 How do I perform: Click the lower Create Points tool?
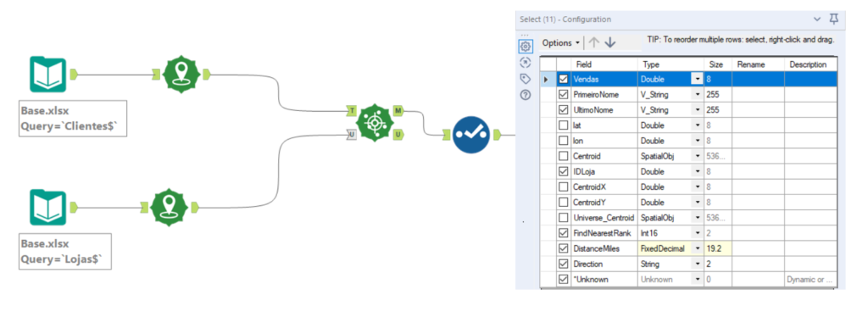point(169,208)
